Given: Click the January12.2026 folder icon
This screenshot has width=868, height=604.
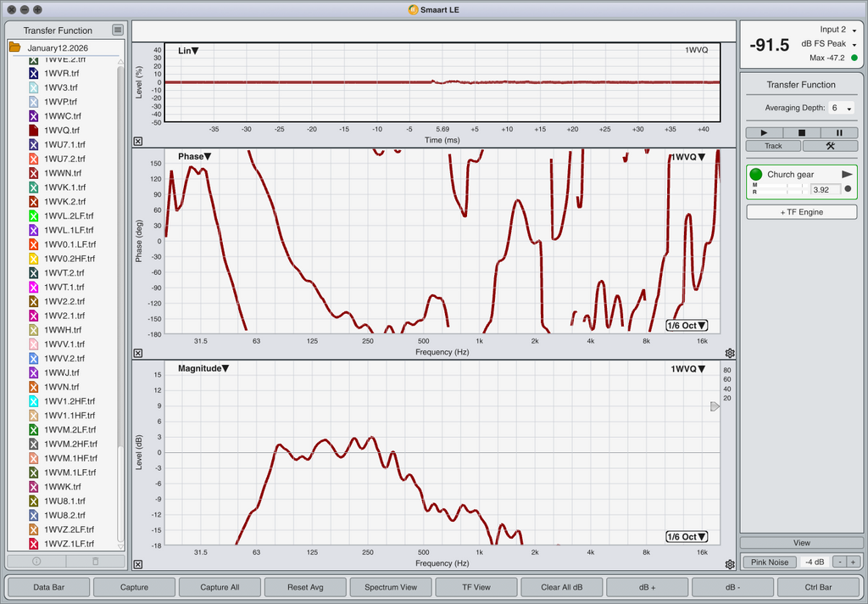Looking at the screenshot, I should coord(15,48).
